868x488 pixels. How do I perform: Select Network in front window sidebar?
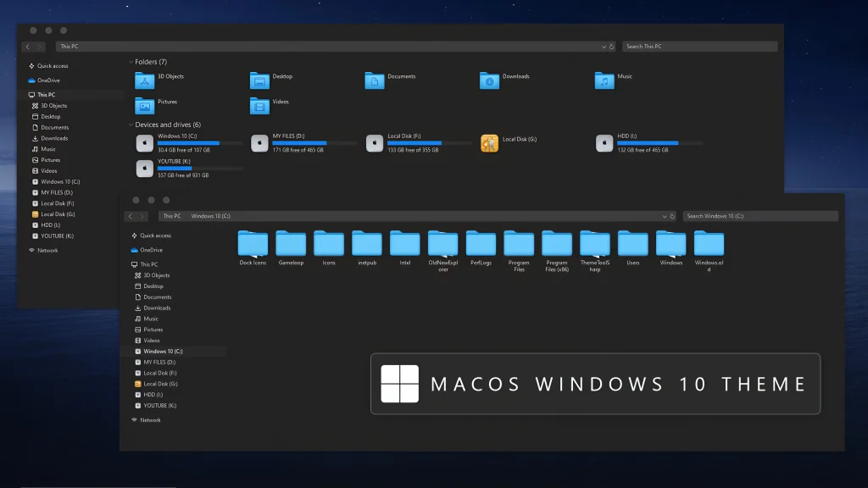[146, 420]
